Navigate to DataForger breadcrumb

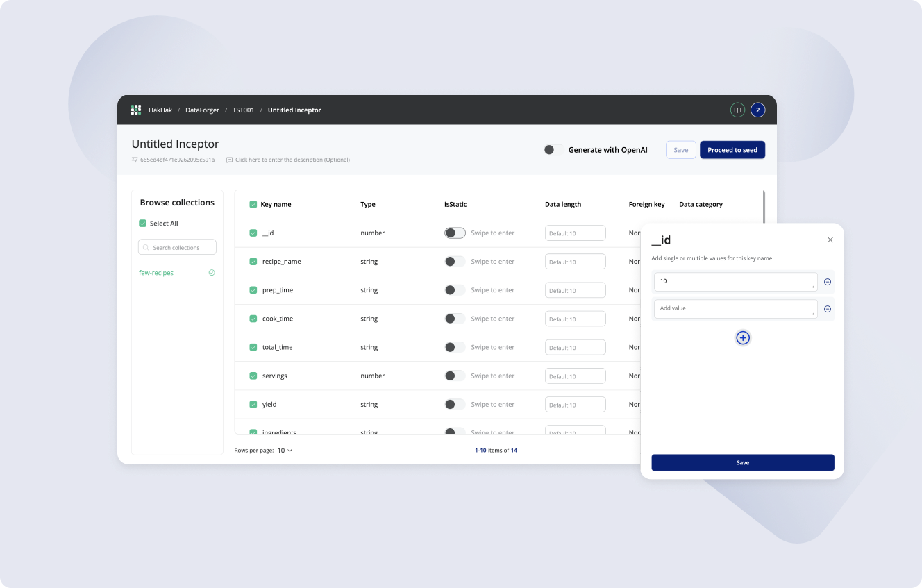coord(202,110)
